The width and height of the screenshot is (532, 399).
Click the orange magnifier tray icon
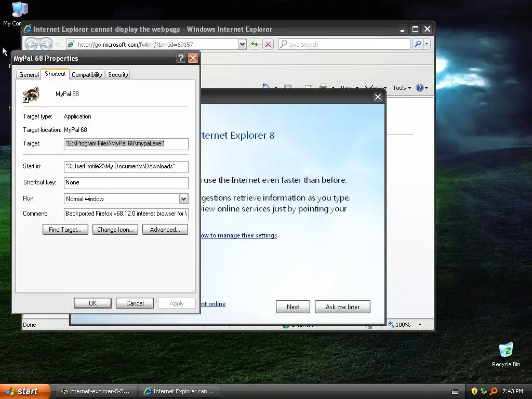[494, 391]
